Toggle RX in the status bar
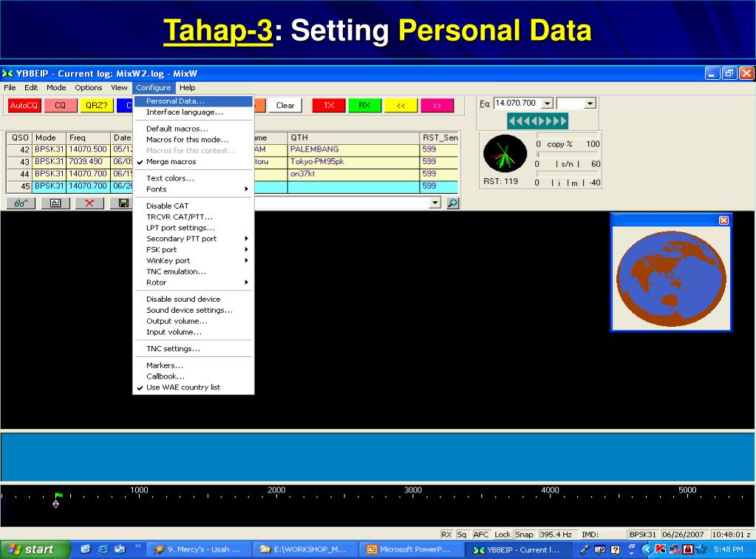Viewport: 756px width, 559px height. click(446, 535)
